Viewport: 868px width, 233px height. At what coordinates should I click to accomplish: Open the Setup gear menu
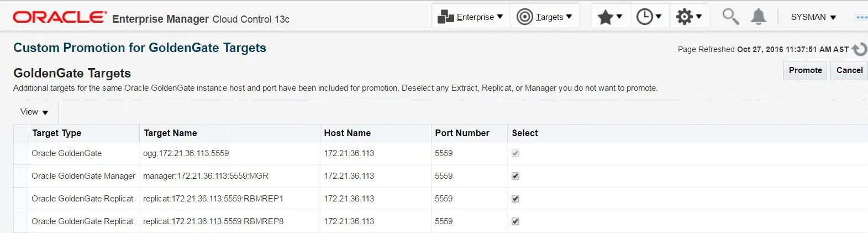point(688,17)
